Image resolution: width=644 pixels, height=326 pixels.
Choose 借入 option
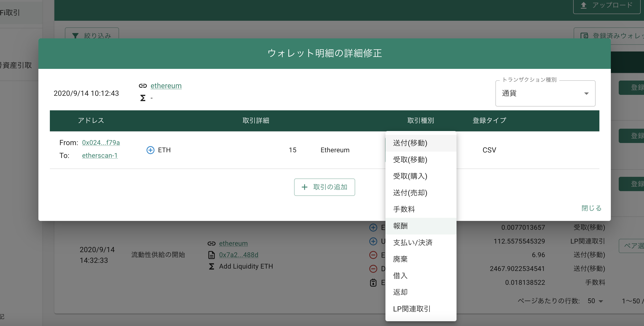coord(421,275)
